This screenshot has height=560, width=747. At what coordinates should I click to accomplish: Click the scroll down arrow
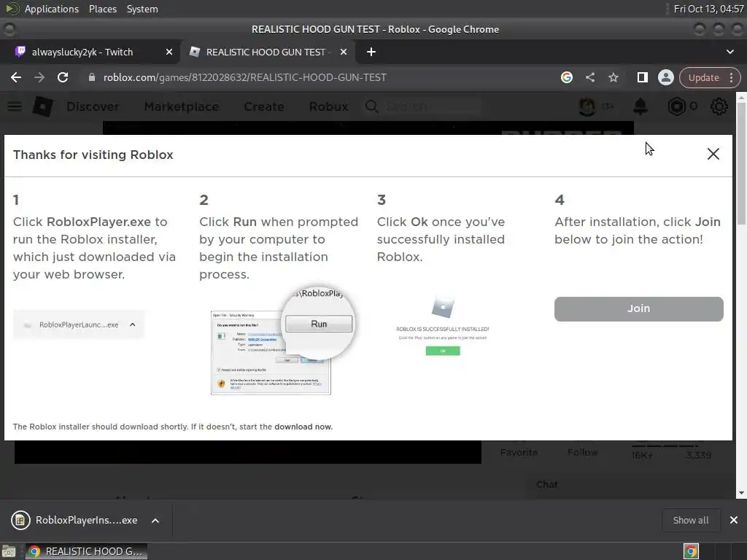coord(741,494)
